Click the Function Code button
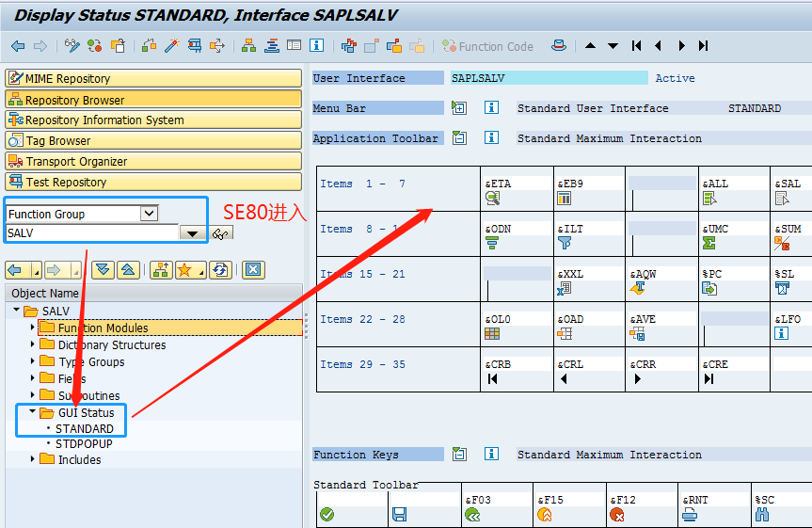 487,46
